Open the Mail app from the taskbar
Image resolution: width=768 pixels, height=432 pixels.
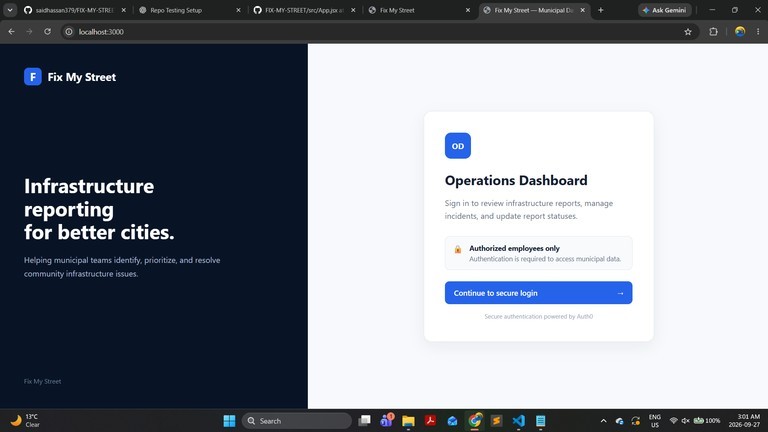tap(452, 421)
